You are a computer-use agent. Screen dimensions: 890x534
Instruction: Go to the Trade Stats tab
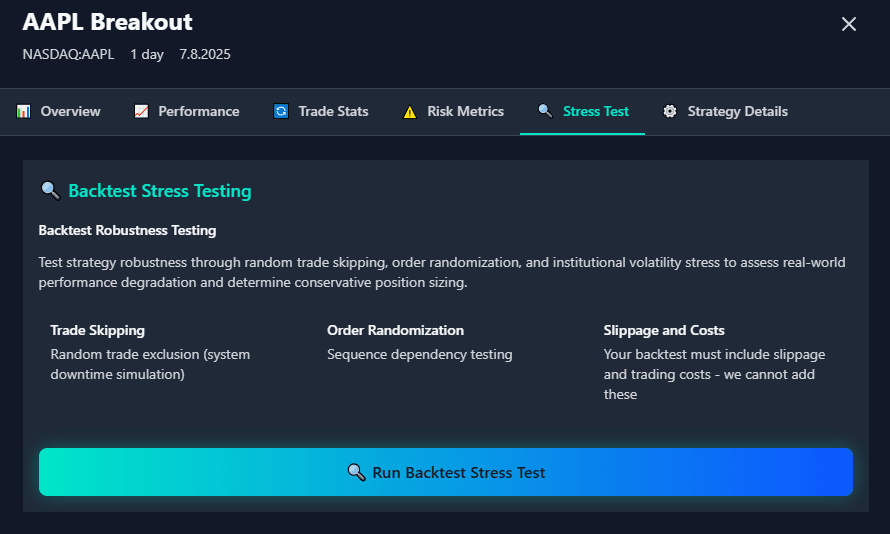pos(333,112)
